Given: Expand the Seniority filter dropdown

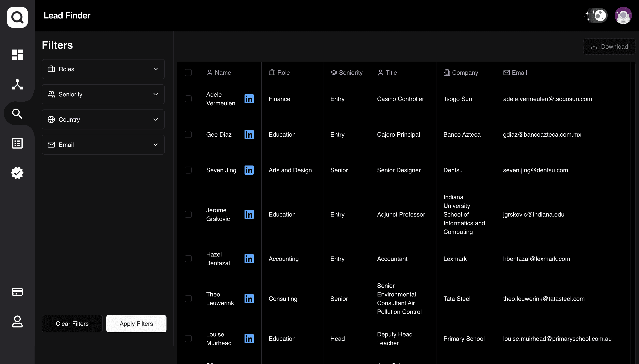Looking at the screenshot, I should pyautogui.click(x=103, y=94).
